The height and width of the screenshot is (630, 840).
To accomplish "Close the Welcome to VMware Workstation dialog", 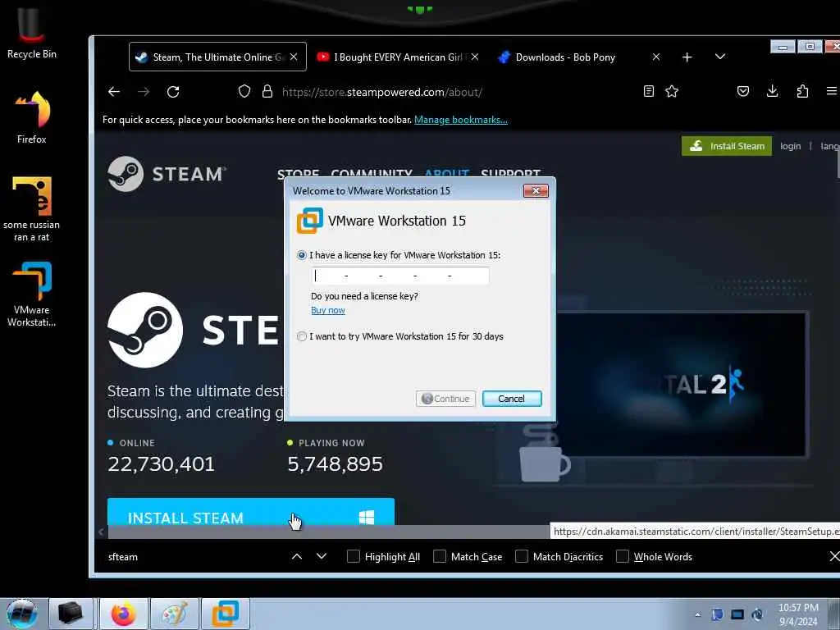I will click(x=536, y=190).
